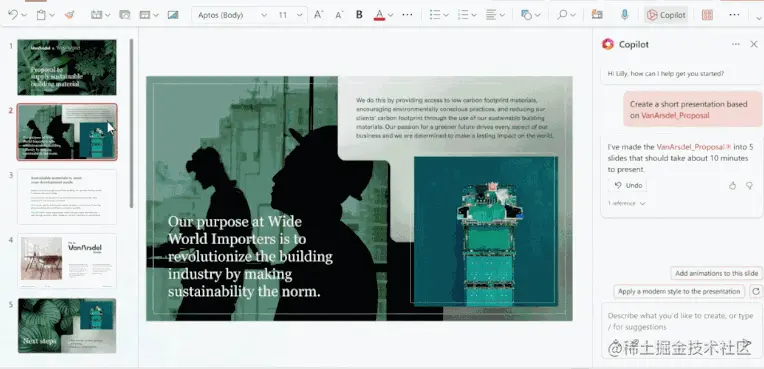The width and height of the screenshot is (764, 369).
Task: Click the duplicate slide icon
Action: coord(125,15)
